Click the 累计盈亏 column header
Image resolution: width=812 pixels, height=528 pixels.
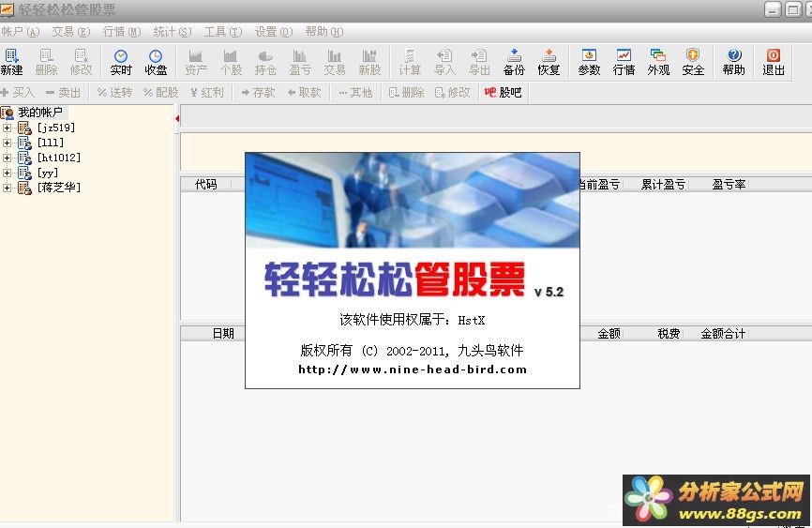[663, 185]
